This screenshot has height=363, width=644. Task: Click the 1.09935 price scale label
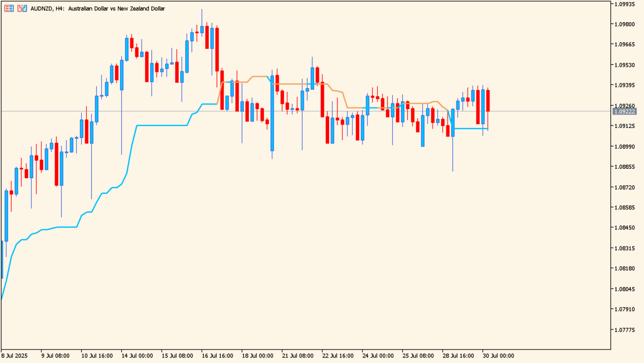(x=625, y=4)
